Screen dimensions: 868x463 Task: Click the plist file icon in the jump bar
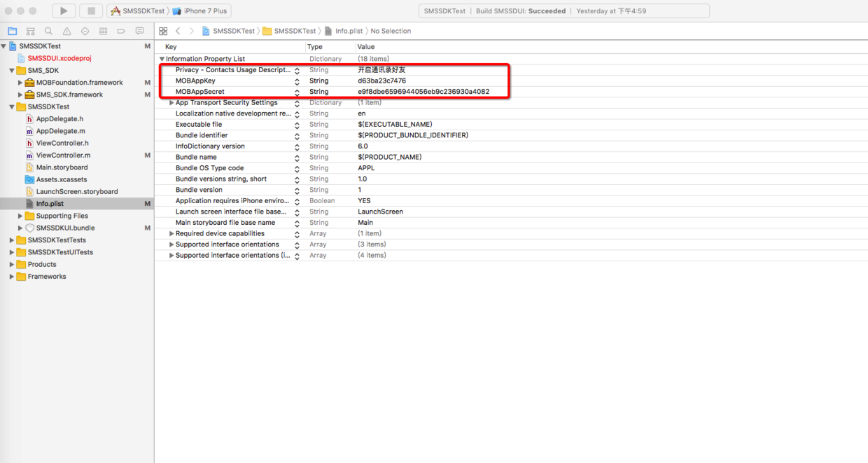[328, 31]
